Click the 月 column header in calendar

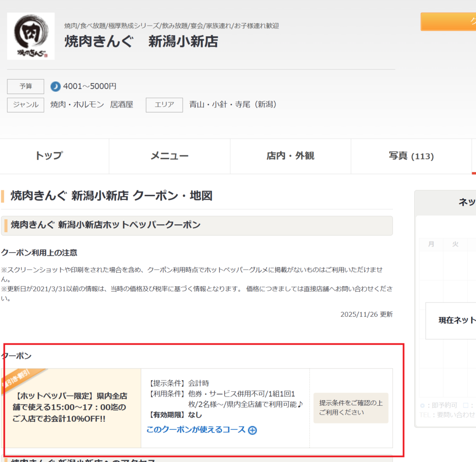[x=431, y=244]
